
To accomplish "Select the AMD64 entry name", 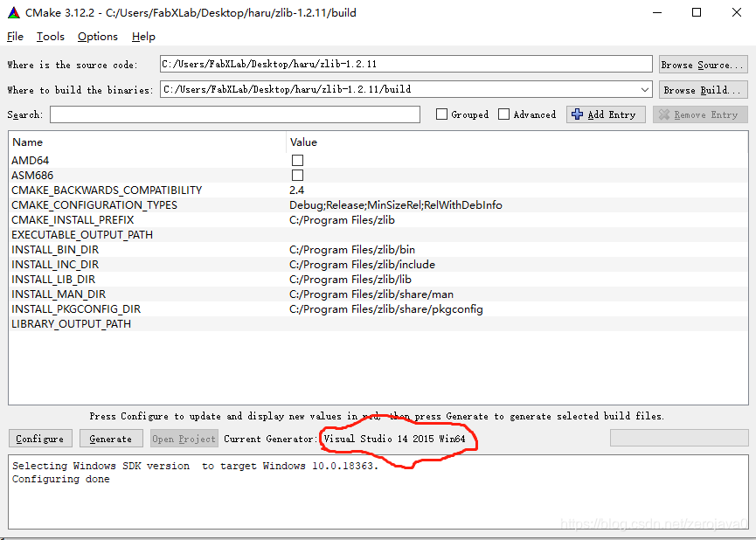I will pyautogui.click(x=30, y=161).
